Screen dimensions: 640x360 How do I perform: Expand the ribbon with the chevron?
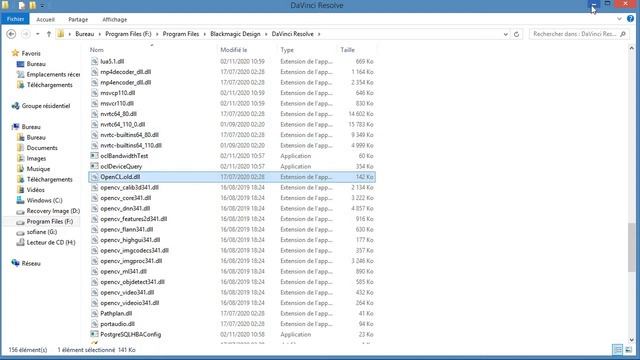tap(619, 19)
